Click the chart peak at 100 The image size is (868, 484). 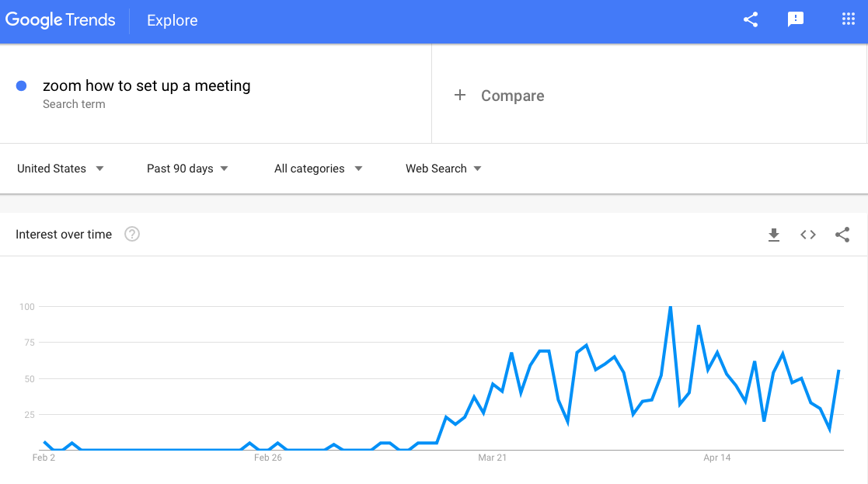click(x=670, y=308)
